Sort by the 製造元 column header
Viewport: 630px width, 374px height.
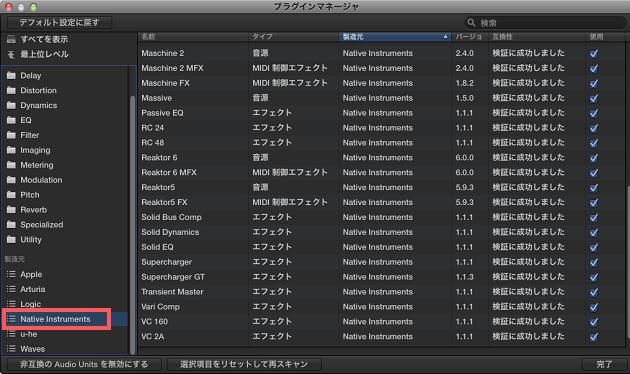coord(395,37)
